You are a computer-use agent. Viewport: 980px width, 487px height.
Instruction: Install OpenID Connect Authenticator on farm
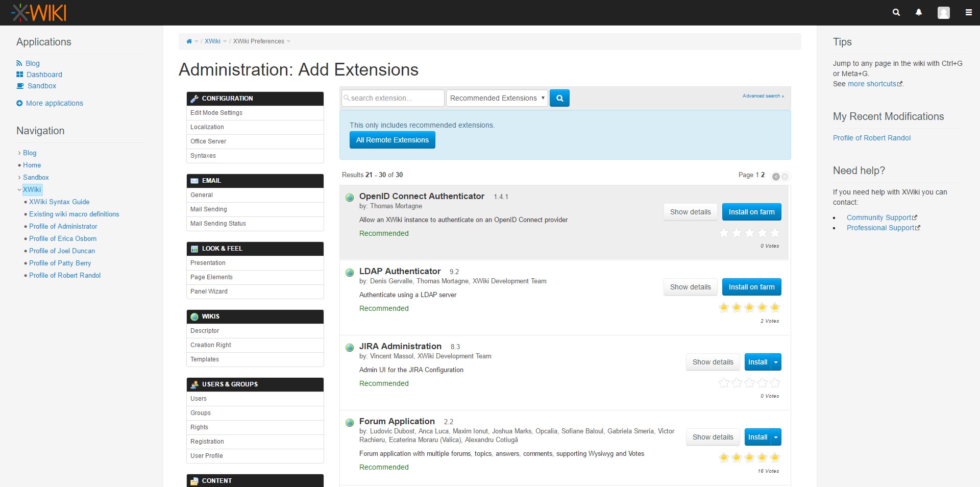751,212
